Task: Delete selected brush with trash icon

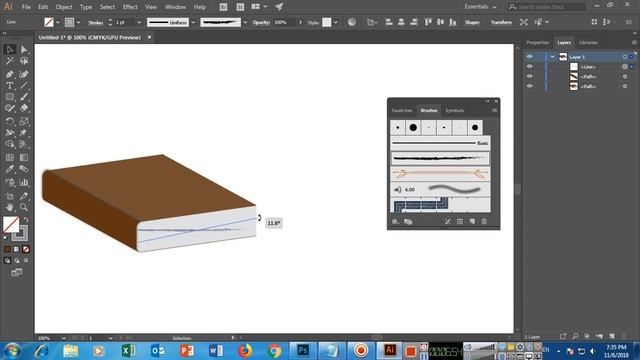Action: 484,221
